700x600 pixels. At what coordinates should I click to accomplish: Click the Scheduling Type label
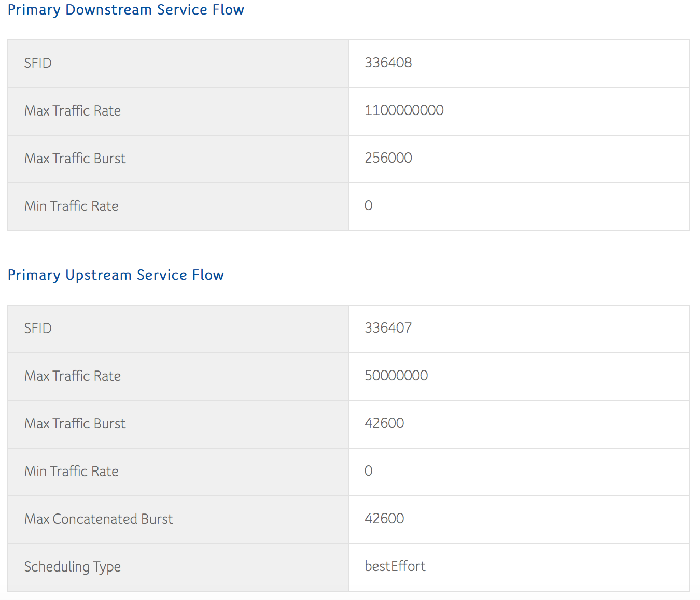point(73,567)
